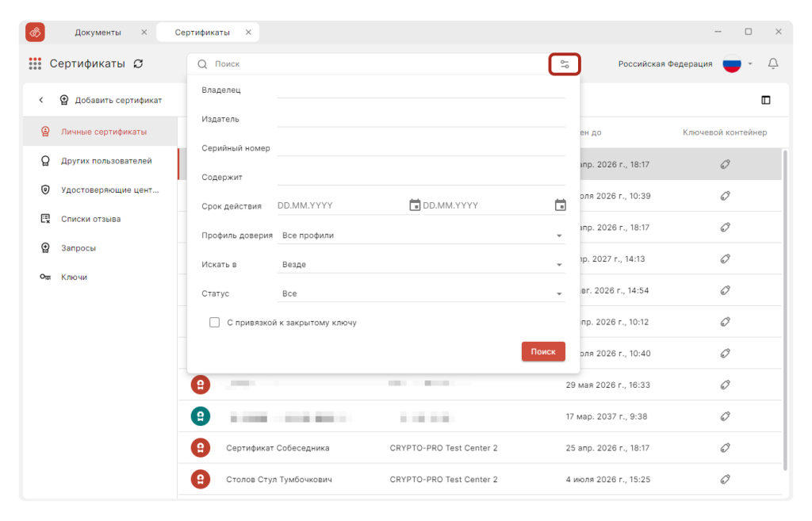Open the Профиль доверия dropdown
The image size is (812, 521).
tap(421, 235)
